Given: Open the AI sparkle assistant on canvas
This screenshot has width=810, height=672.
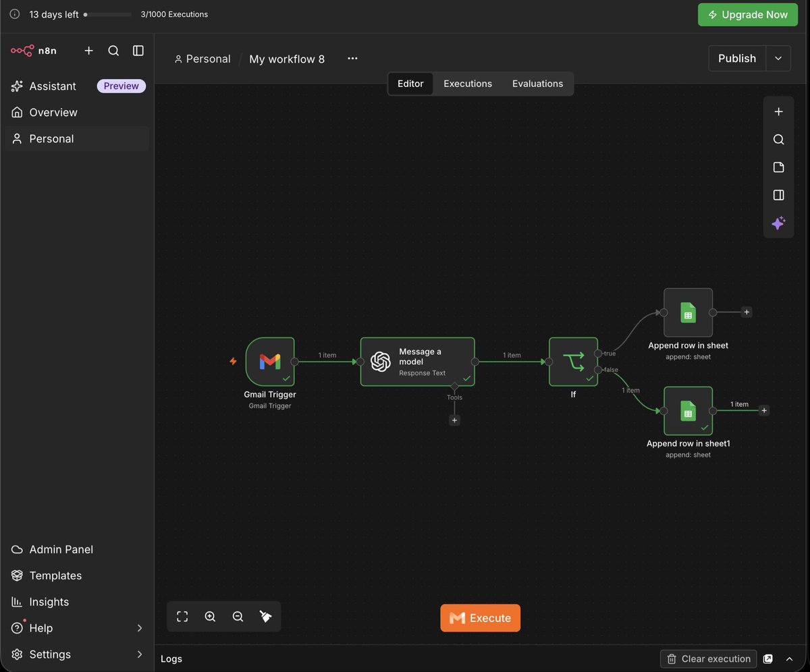Looking at the screenshot, I should click(778, 223).
